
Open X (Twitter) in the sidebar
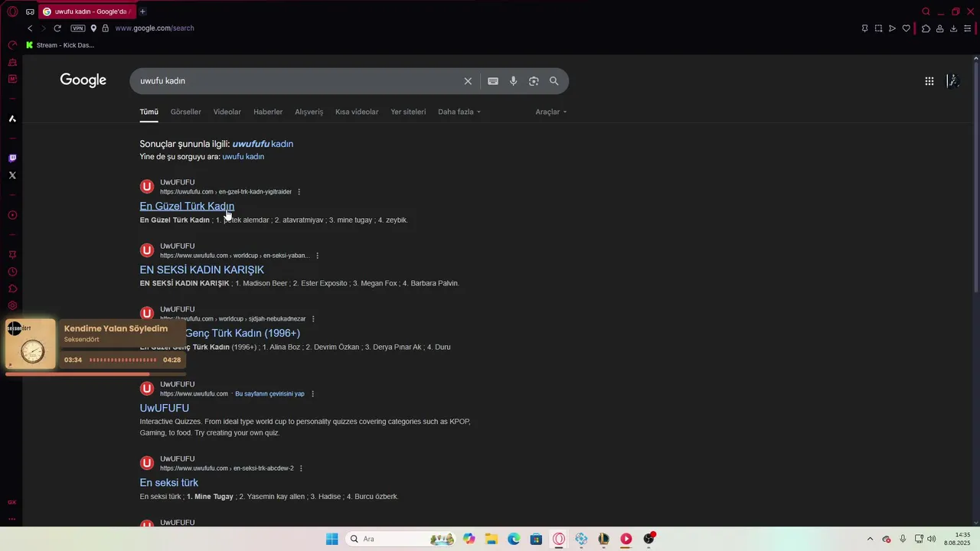(x=12, y=175)
